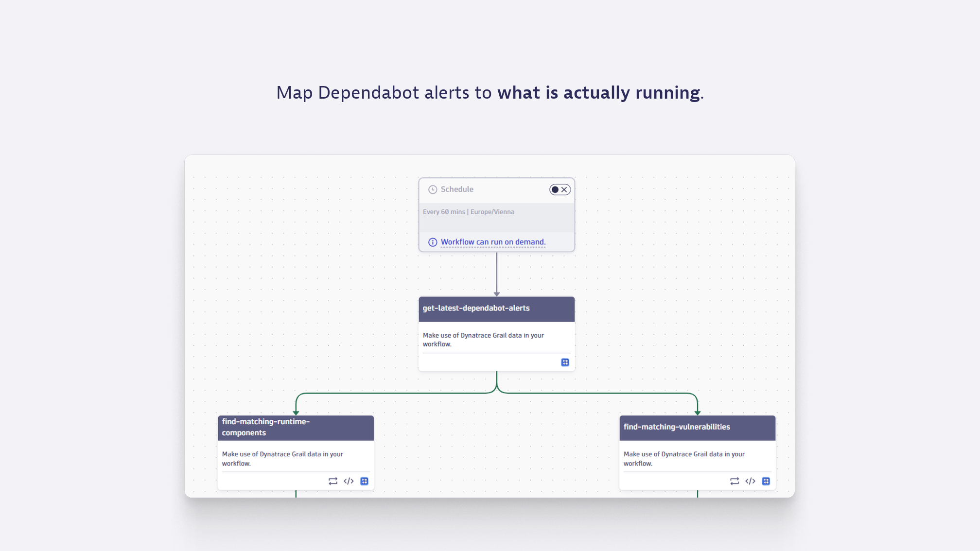Open the 'Workflow can run on demand' link

pyautogui.click(x=493, y=242)
